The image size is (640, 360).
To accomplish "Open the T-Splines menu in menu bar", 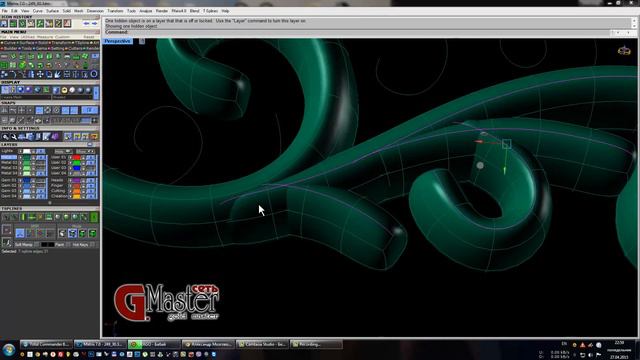I will [x=210, y=11].
